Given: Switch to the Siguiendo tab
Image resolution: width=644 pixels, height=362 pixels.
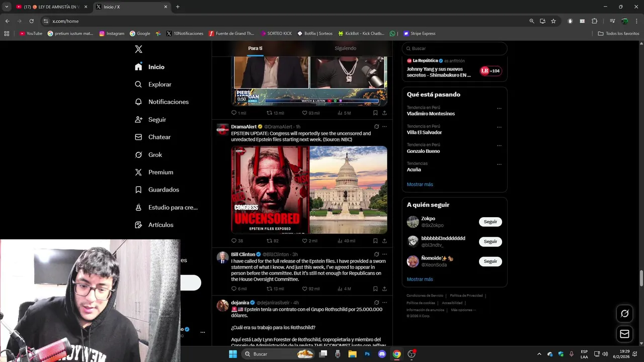Looking at the screenshot, I should 345,48.
